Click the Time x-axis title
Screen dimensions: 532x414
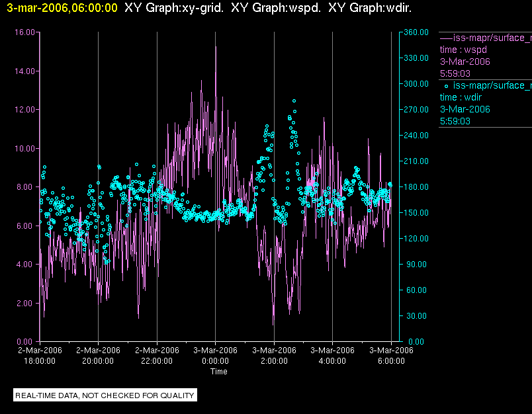tap(219, 372)
